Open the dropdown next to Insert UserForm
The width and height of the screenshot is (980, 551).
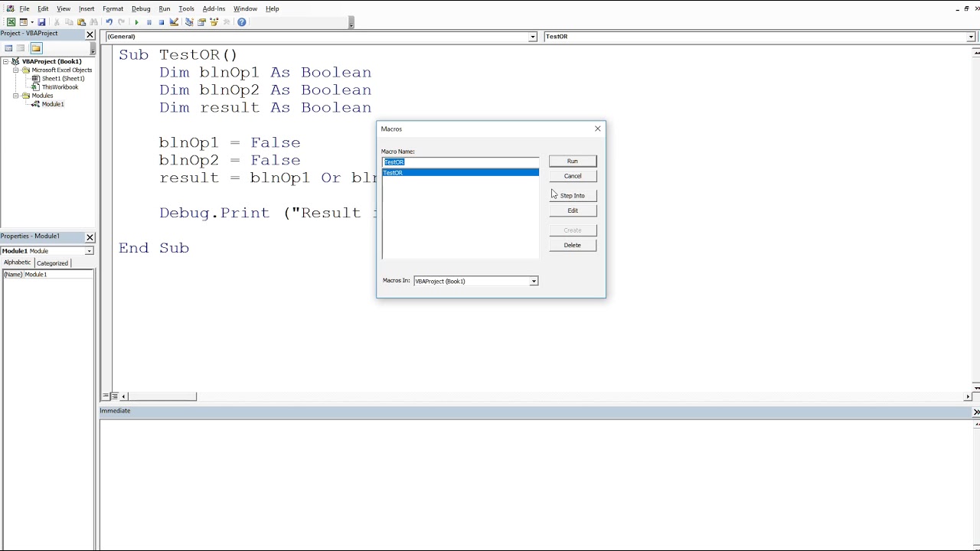(x=31, y=22)
